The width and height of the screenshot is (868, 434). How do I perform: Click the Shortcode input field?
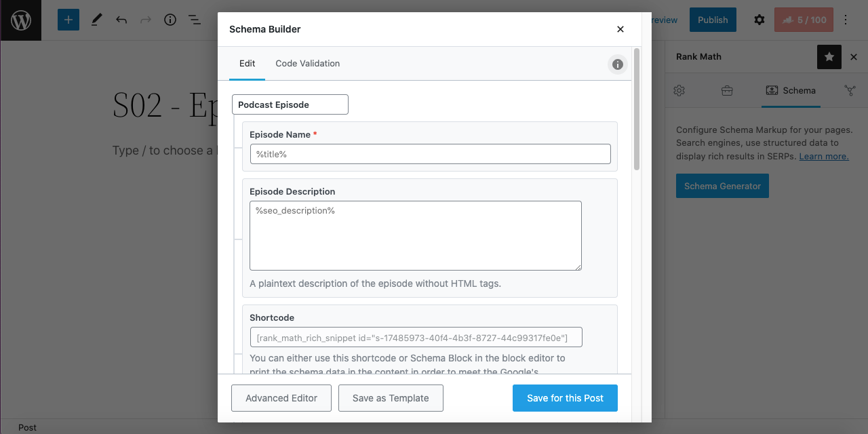click(x=416, y=337)
